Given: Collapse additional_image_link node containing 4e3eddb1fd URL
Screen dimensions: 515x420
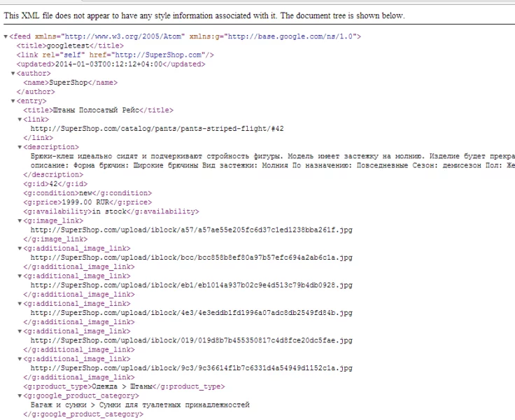Looking at the screenshot, I should coord(20,304).
